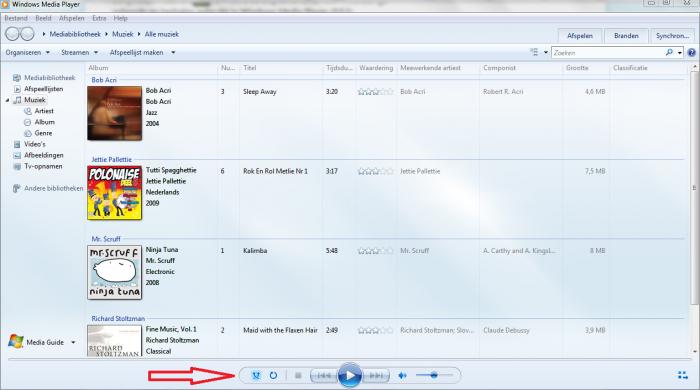
Task: Skip to the next track
Action: (x=376, y=376)
